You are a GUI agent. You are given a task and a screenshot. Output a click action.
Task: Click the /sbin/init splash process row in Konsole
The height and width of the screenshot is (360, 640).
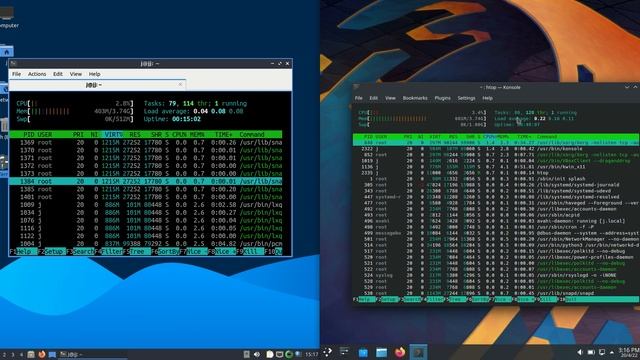coord(496,178)
